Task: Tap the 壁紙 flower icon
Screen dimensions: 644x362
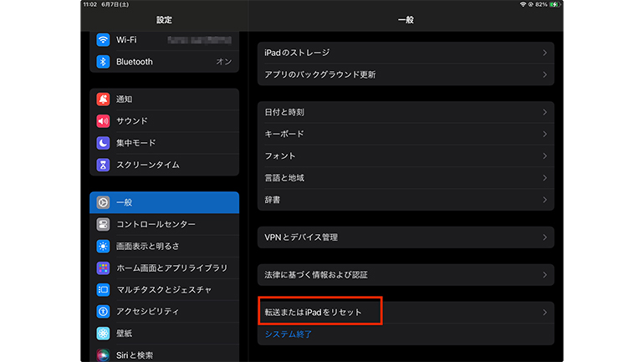Action: (x=103, y=334)
